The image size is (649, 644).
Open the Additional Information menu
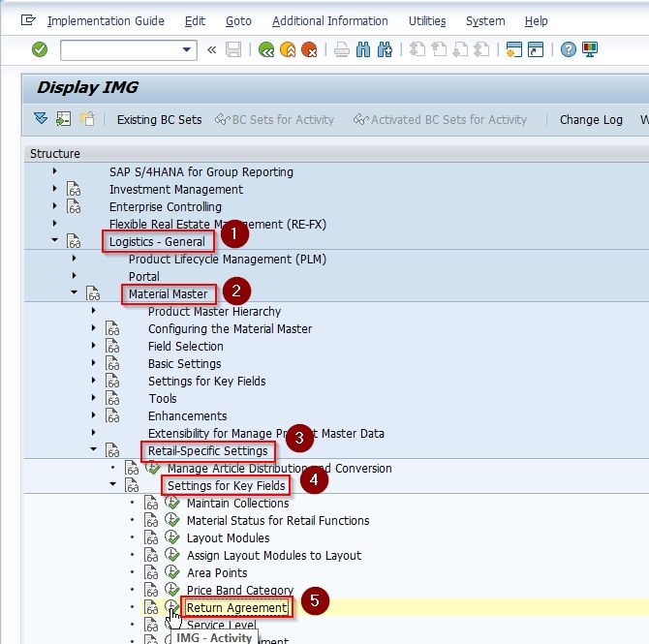click(x=330, y=20)
